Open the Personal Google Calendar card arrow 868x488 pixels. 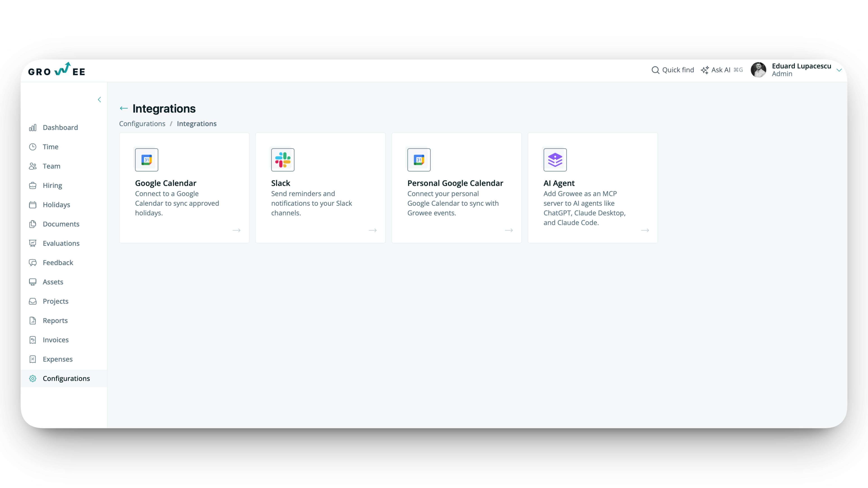pos(509,230)
